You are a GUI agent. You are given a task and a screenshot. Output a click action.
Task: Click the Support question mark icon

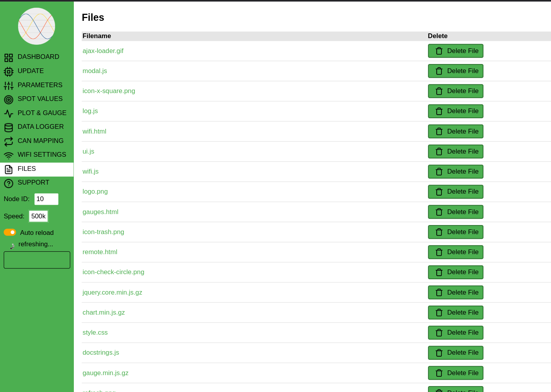(x=9, y=183)
